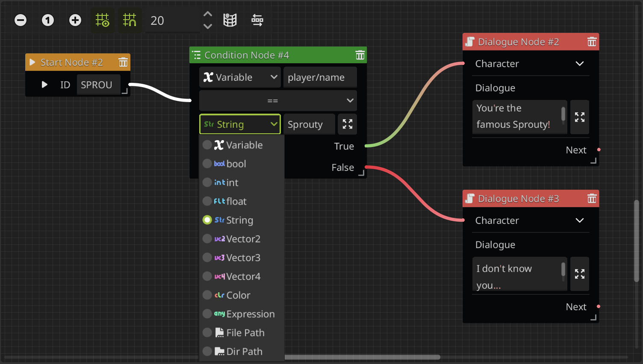Viewport: 643px width, 364px height.
Task: Choose the Vector2 type radio option
Action: pyautogui.click(x=207, y=239)
